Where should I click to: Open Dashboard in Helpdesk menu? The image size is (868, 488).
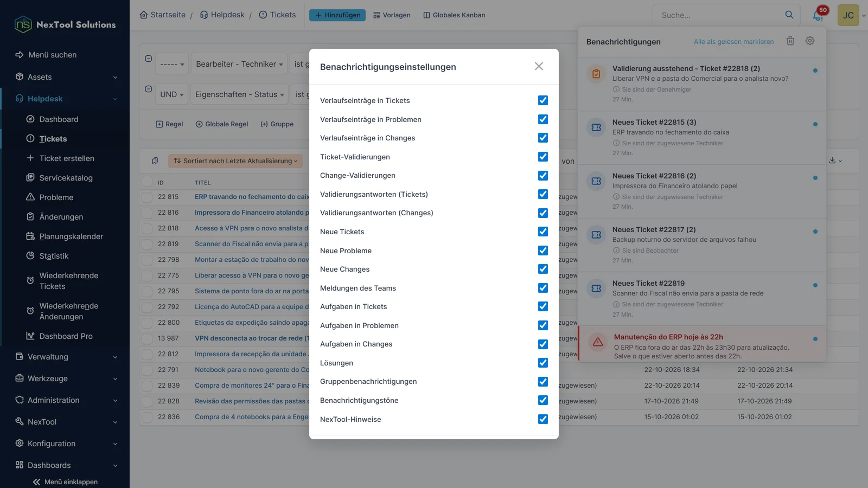pyautogui.click(x=59, y=119)
